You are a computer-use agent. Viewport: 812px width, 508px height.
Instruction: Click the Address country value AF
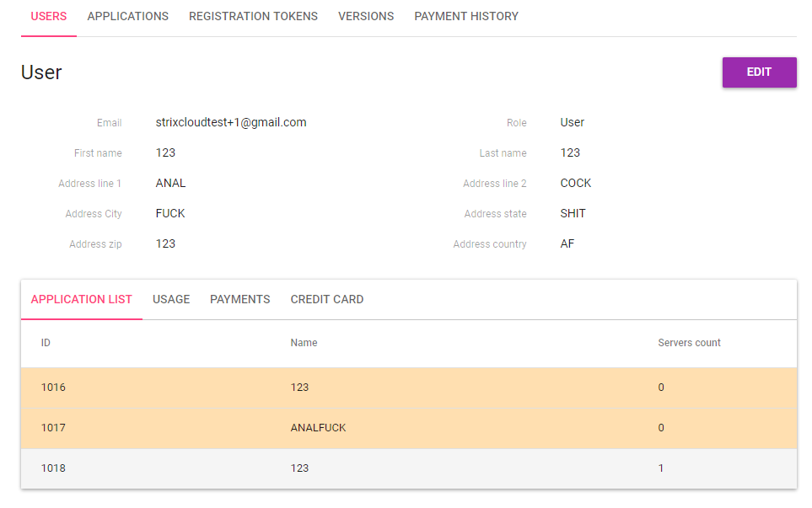click(x=567, y=244)
